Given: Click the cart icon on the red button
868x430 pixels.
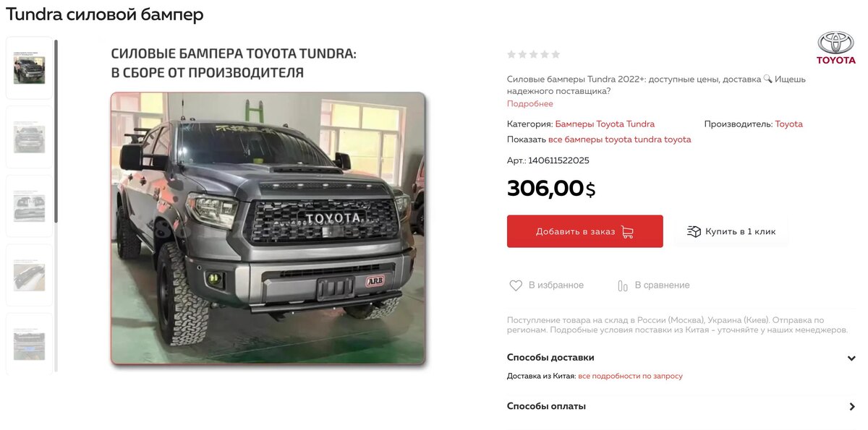Looking at the screenshot, I should click(627, 232).
